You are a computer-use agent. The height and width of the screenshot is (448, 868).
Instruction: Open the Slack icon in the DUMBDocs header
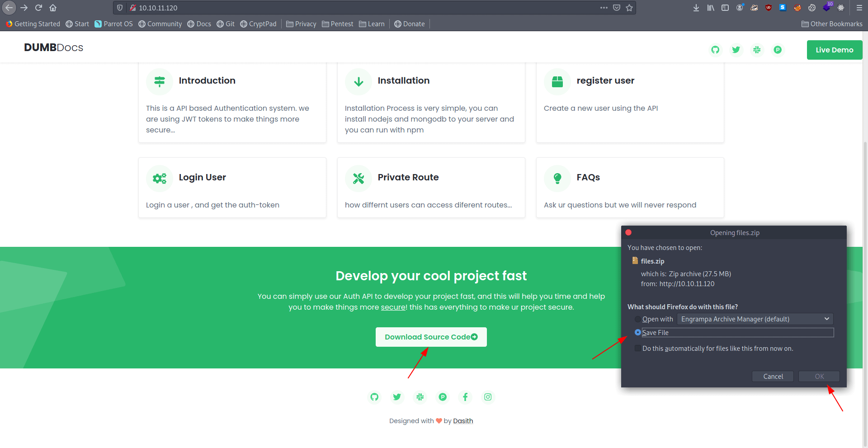pos(757,50)
